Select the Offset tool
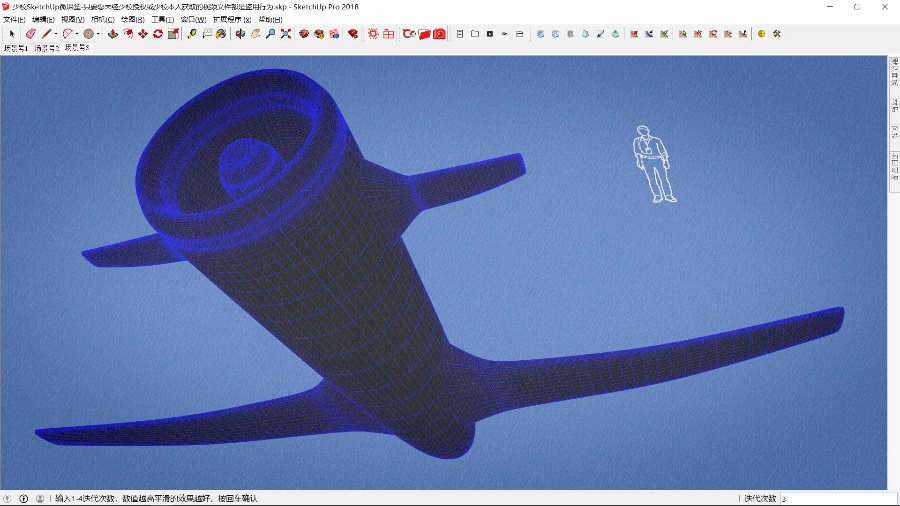The width and height of the screenshot is (900, 506). 128,34
